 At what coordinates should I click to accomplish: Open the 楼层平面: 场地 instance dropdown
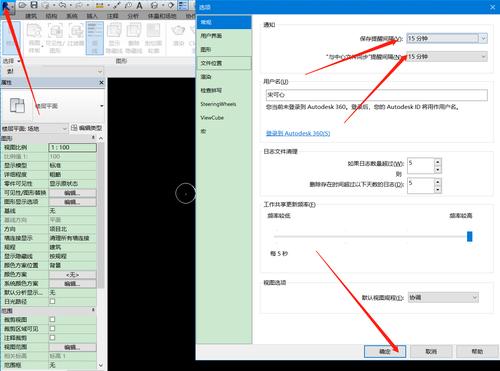pos(34,128)
